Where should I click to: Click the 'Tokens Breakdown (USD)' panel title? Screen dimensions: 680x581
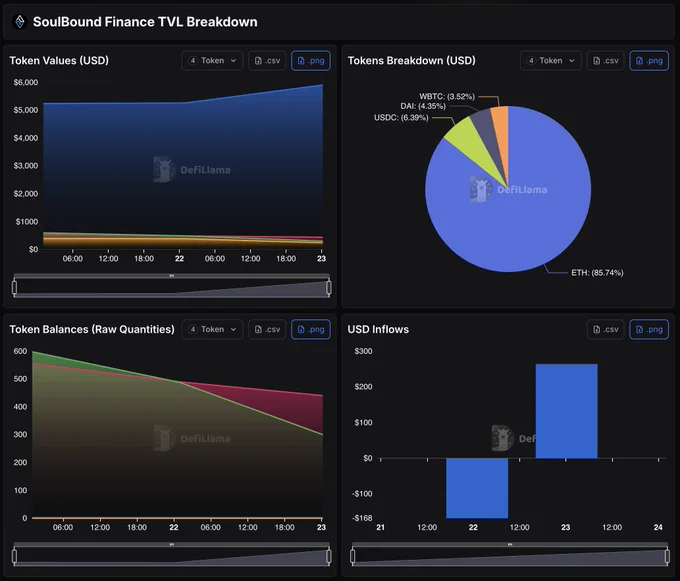(x=412, y=61)
